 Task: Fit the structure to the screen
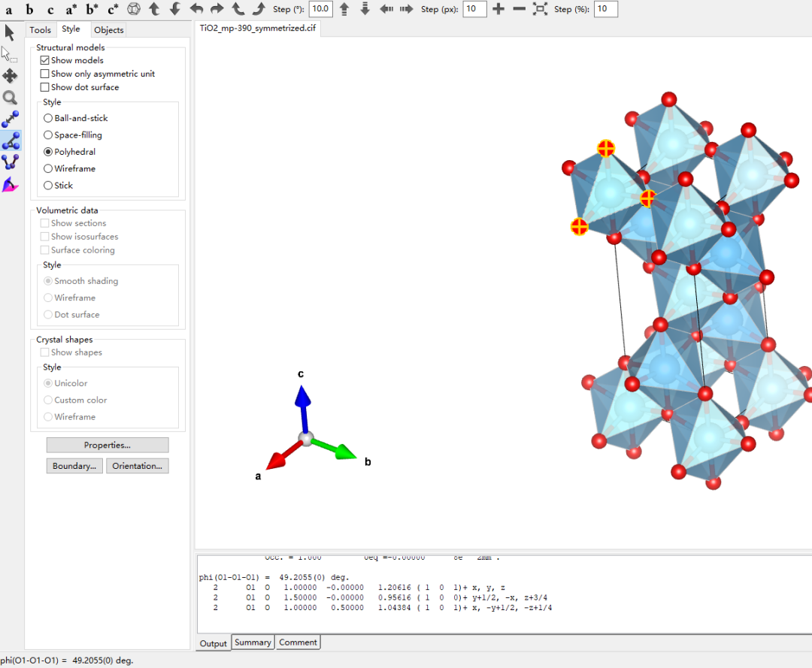(x=540, y=9)
